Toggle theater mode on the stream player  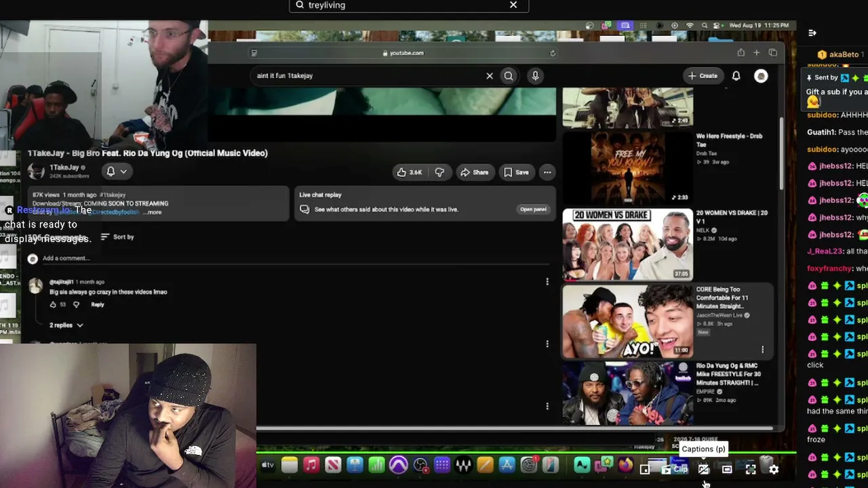727,469
